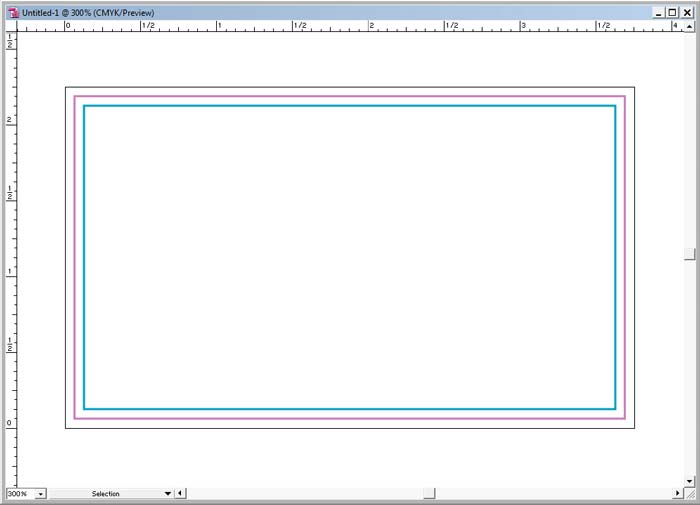Click the ruler origin box where rulers meet

(x=11, y=26)
